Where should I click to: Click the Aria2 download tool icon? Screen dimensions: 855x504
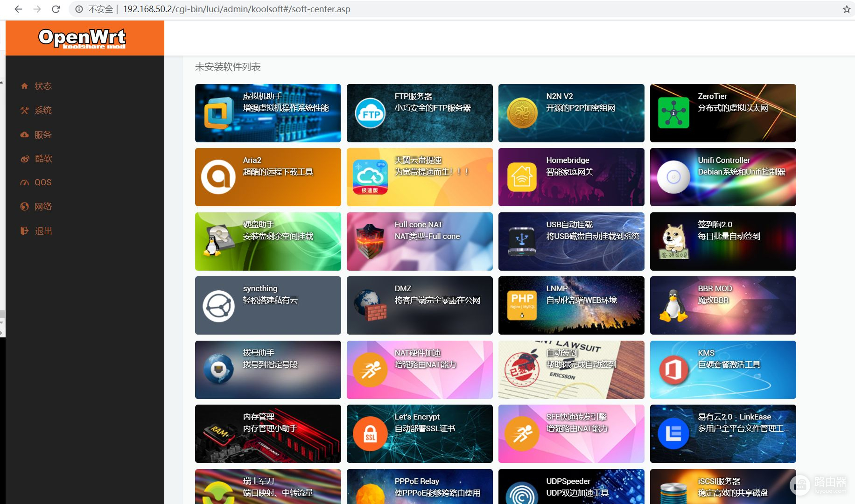(218, 177)
